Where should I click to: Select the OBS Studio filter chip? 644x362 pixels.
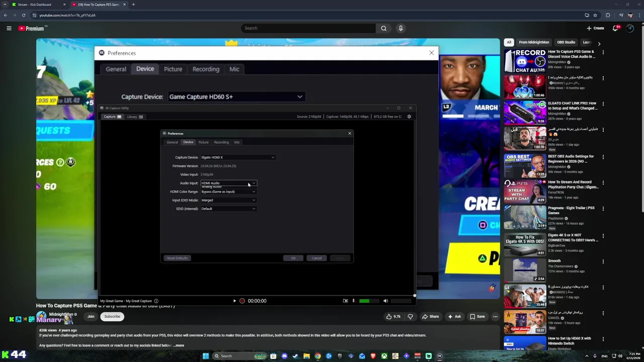pos(566,42)
